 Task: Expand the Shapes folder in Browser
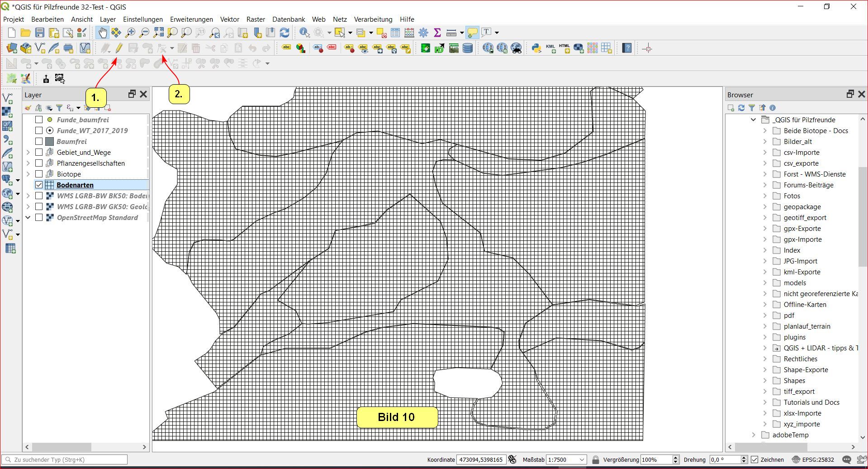click(x=765, y=380)
